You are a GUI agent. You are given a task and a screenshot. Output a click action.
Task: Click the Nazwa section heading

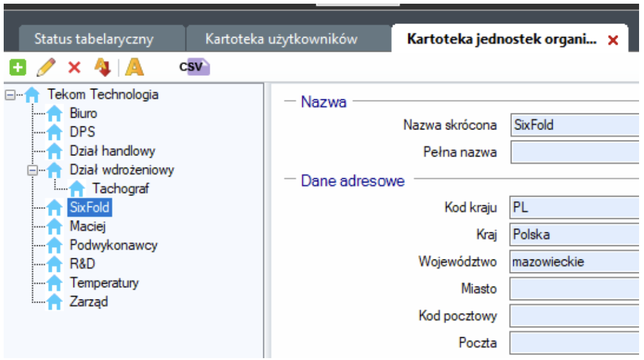coord(324,102)
